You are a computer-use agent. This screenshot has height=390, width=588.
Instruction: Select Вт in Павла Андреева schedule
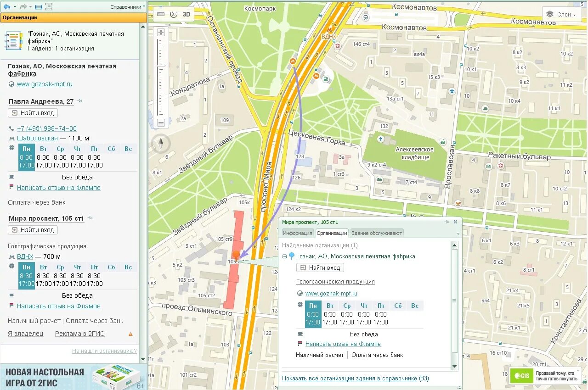44,149
